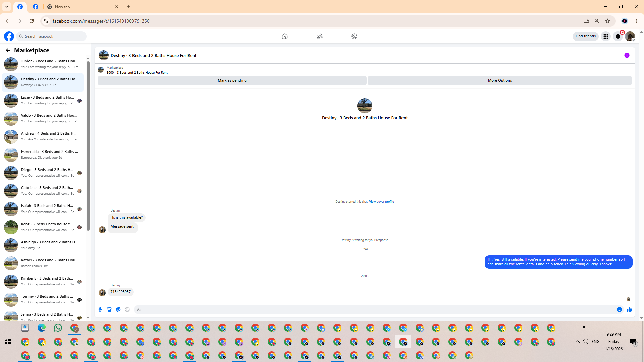Click the More Options button
The image size is (644, 362).
coord(499,80)
